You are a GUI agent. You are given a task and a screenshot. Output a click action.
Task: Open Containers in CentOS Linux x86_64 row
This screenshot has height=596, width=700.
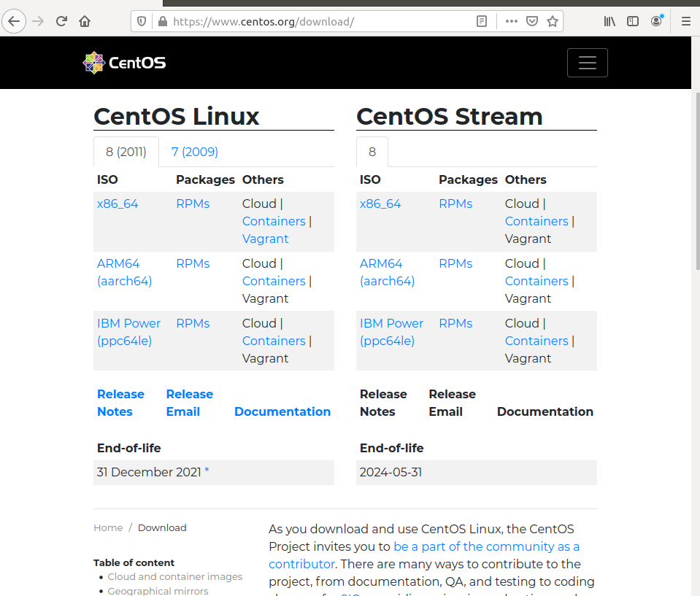point(274,221)
